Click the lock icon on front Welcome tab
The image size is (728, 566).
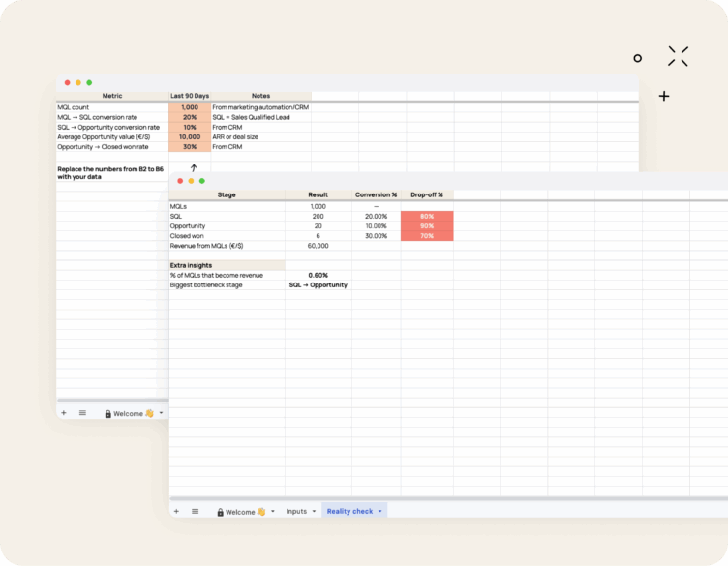point(221,512)
